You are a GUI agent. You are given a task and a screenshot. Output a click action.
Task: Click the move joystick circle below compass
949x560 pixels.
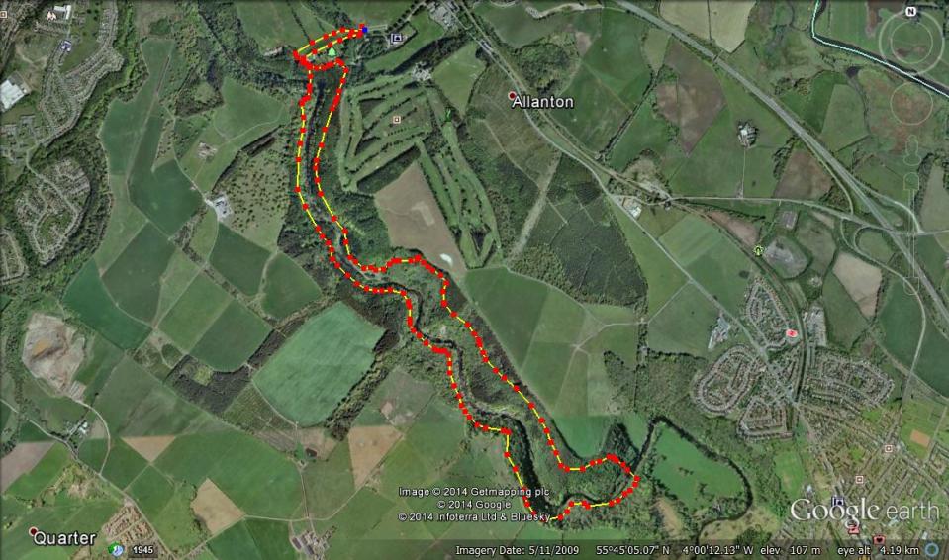pos(912,104)
